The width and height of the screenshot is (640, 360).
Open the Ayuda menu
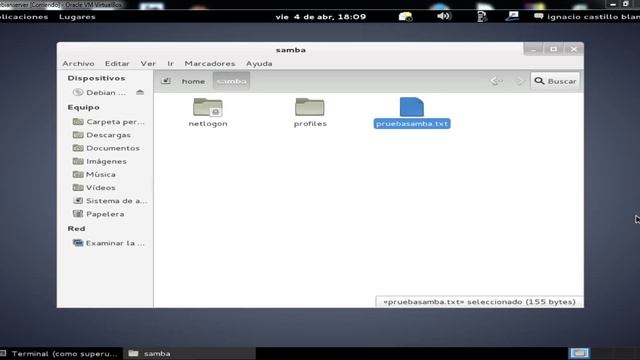259,64
